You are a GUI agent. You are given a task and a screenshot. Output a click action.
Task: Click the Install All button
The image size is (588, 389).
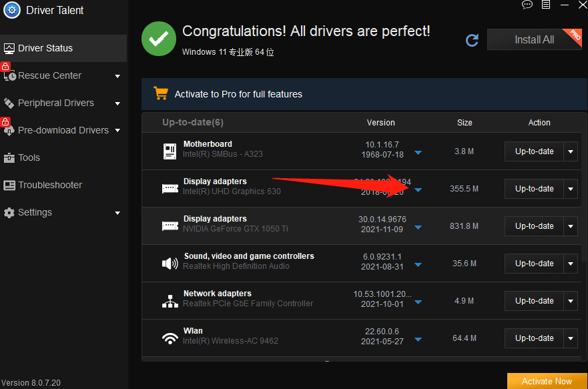tap(535, 39)
